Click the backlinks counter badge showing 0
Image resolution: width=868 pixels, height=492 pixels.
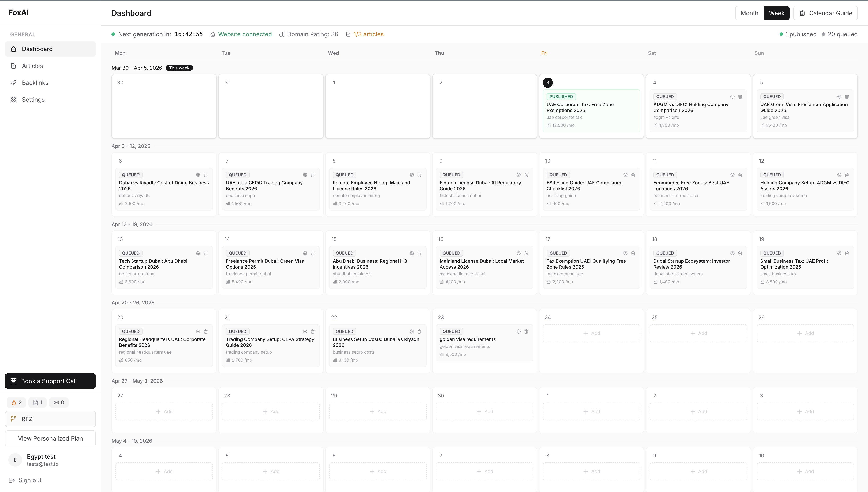(59, 403)
